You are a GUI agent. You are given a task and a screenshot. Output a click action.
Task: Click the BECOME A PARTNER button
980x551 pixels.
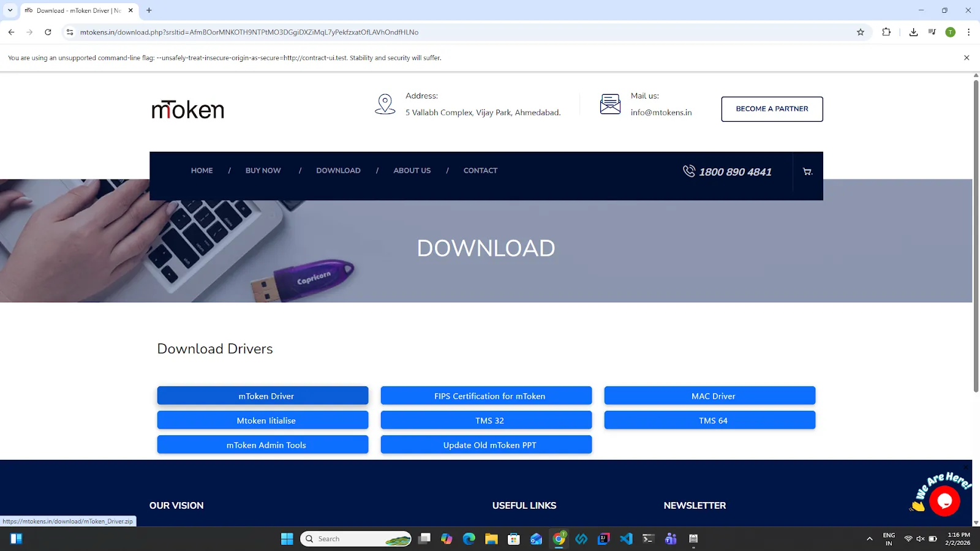pyautogui.click(x=772, y=109)
